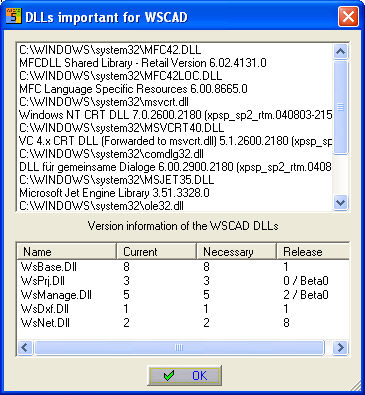Screen dimensions: 365x395
Task: Click the DLL list vertical scrollbar thumb
Action: point(340,107)
